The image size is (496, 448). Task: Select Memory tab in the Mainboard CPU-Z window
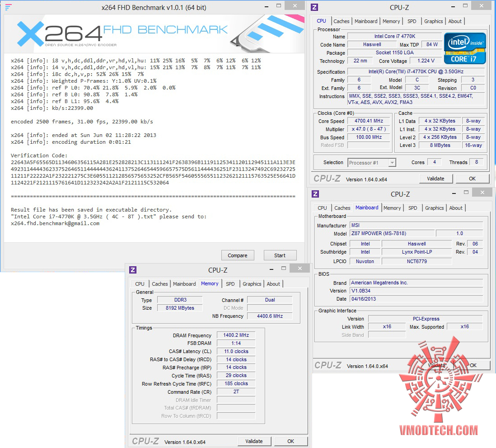point(392,208)
